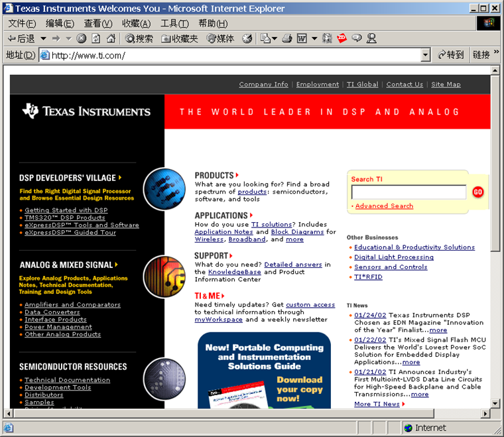
Task: Open the File (文件) menu
Action: (x=22, y=23)
